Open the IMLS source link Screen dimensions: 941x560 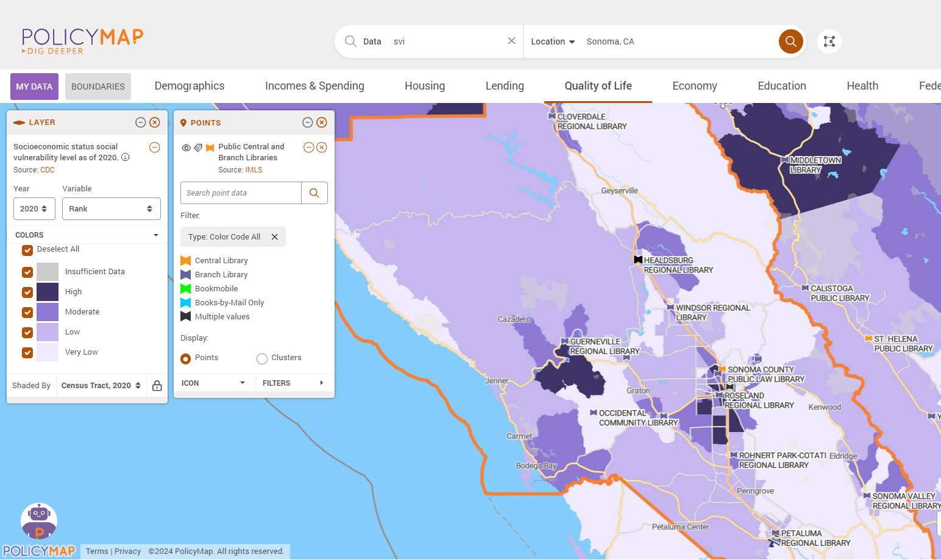pyautogui.click(x=254, y=170)
